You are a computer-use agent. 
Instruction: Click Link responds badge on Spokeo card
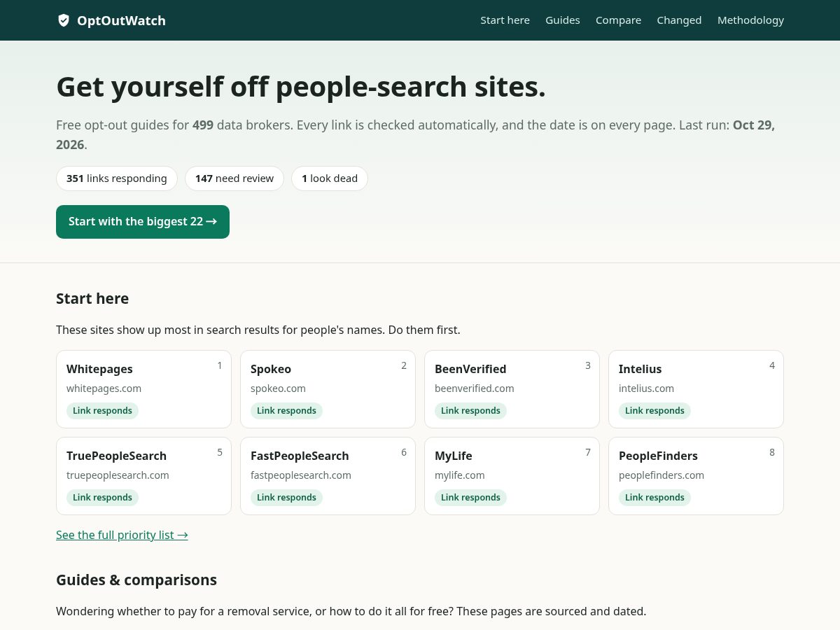point(286,411)
